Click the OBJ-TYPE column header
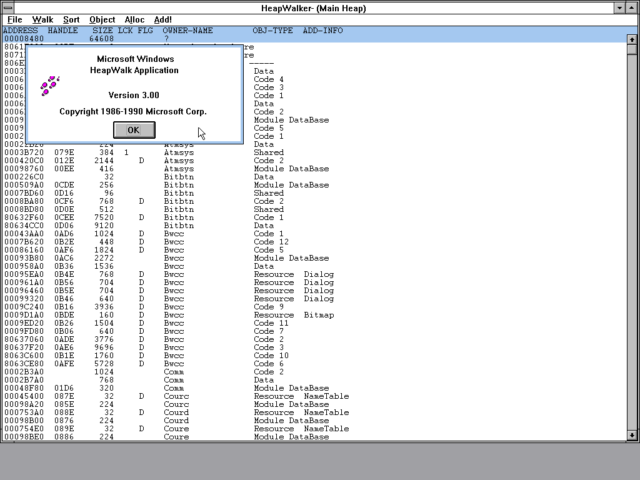The width and height of the screenshot is (640, 480). tap(273, 31)
